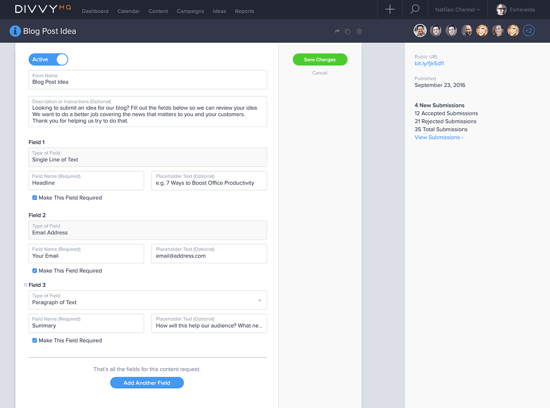Switch to Campaigns section
Screen dimensions: 550x408
[190, 11]
